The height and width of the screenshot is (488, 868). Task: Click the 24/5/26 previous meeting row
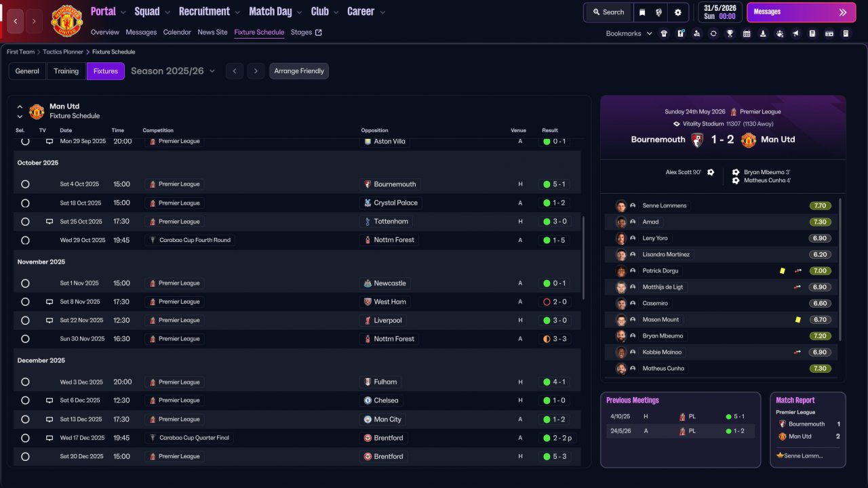click(680, 431)
